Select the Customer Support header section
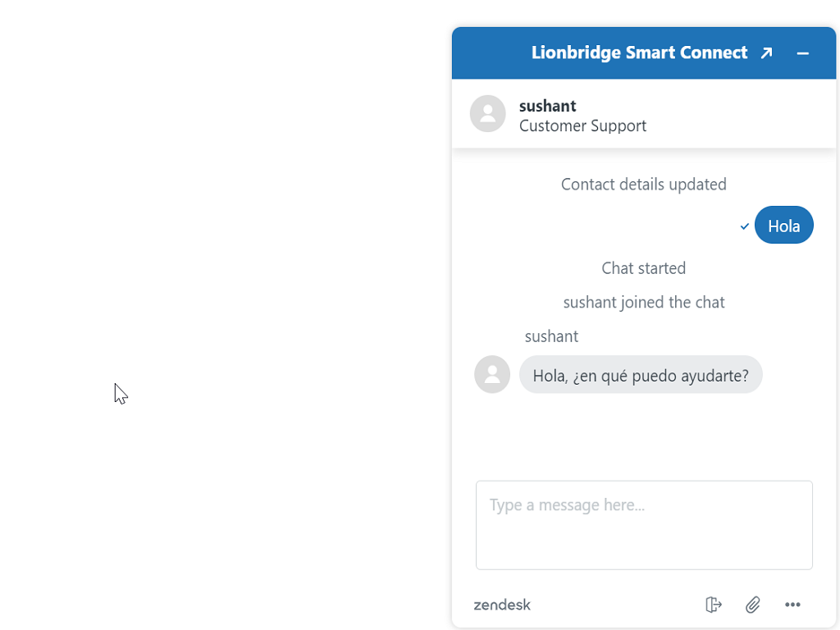 click(x=582, y=126)
